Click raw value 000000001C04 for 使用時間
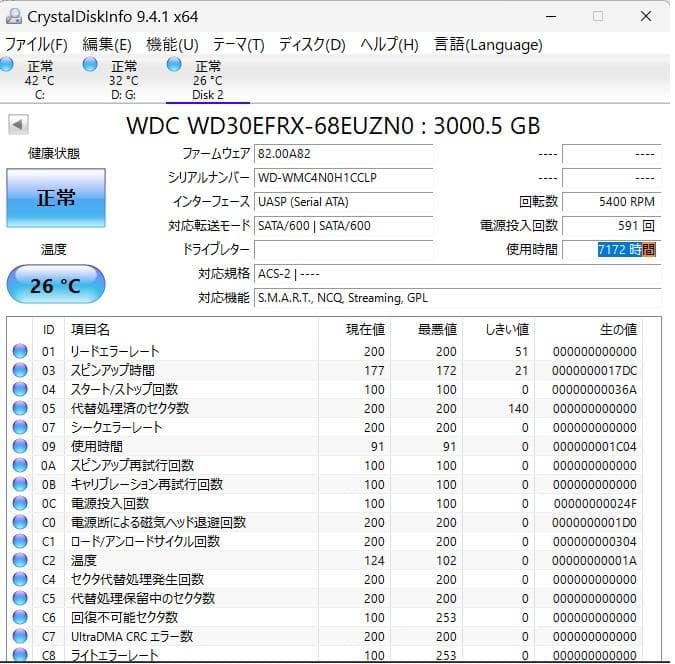Screen dimensions: 675x664 [594, 447]
